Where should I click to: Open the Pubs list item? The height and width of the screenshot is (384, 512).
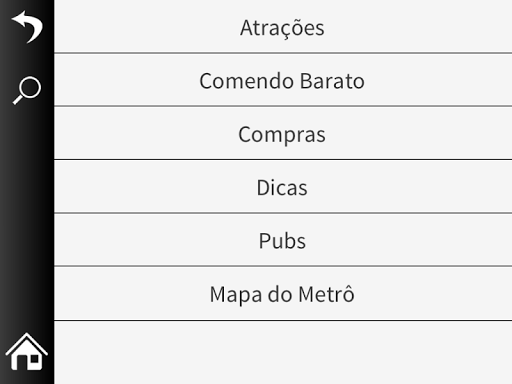pyautogui.click(x=283, y=240)
